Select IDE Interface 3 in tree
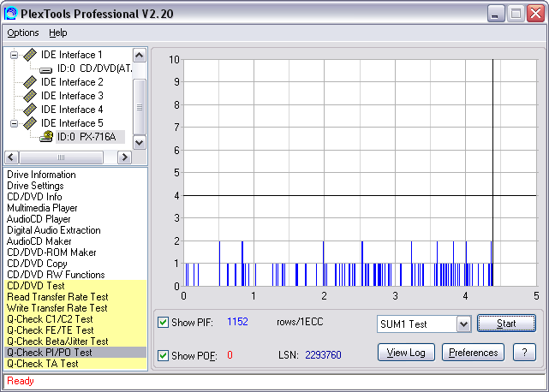The width and height of the screenshot is (549, 392). pyautogui.click(x=72, y=96)
